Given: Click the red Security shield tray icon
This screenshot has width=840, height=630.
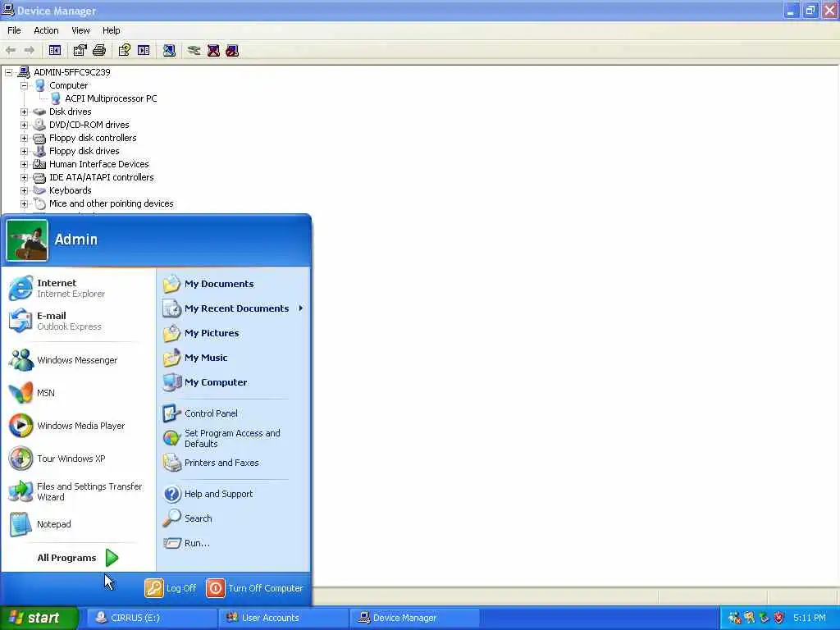Looking at the screenshot, I should (779, 618).
